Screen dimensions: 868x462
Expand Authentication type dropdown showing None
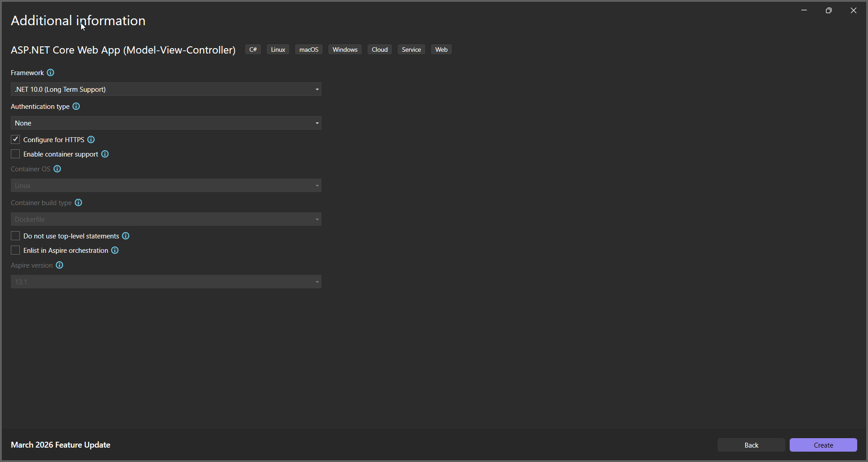(166, 123)
